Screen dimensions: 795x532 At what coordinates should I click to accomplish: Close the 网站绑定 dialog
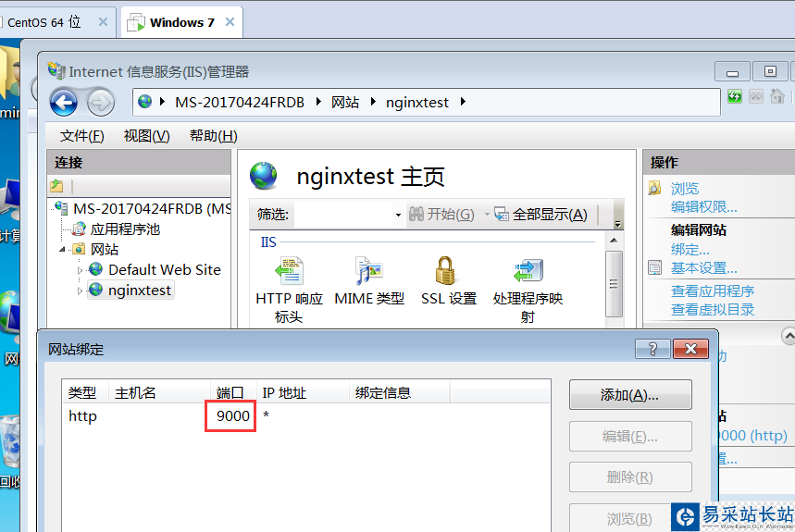click(x=690, y=349)
